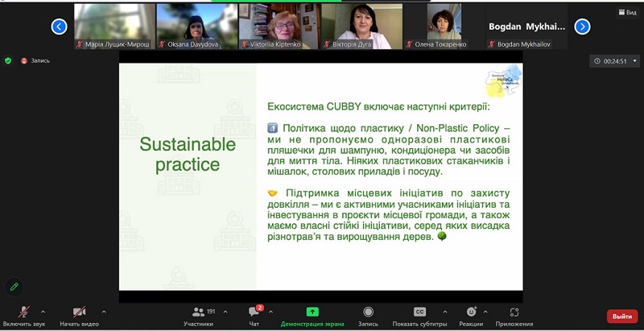Expand video options arrow next to camera
644x331 pixels.
[x=104, y=312]
